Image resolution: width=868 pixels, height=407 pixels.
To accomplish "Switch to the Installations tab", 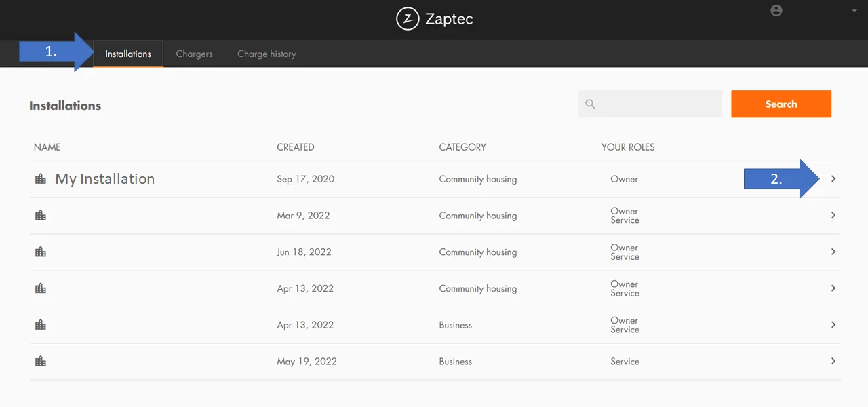I will click(x=128, y=54).
